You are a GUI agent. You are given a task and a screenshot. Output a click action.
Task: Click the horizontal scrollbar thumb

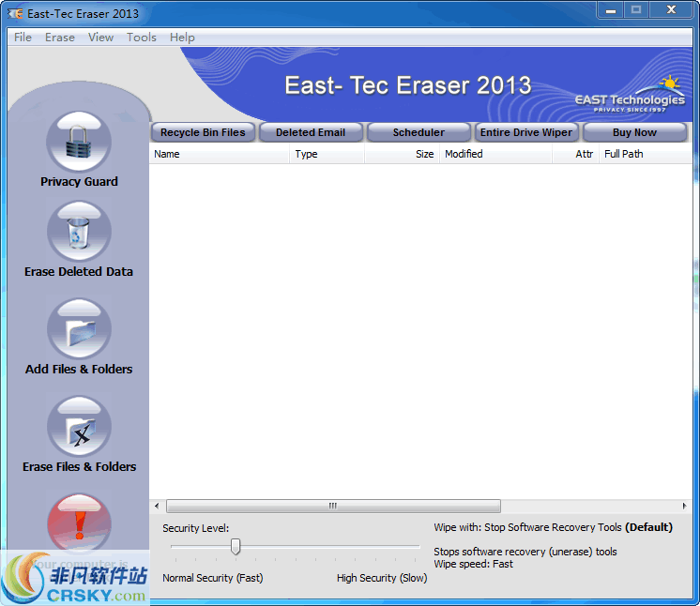tap(333, 506)
